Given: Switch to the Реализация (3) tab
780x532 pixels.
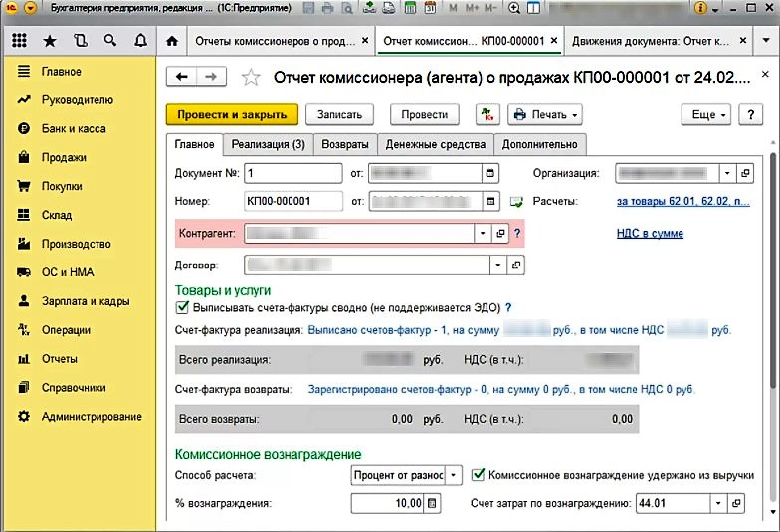Looking at the screenshot, I should pyautogui.click(x=268, y=144).
